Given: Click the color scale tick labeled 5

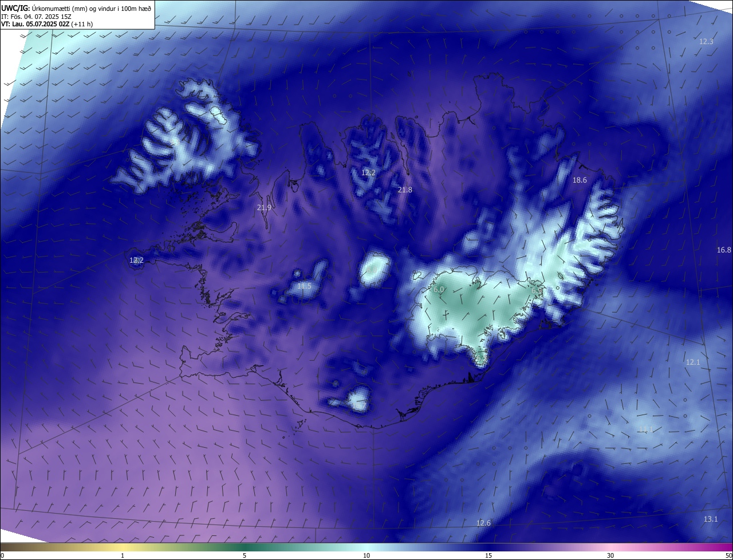Looking at the screenshot, I should click(245, 555).
